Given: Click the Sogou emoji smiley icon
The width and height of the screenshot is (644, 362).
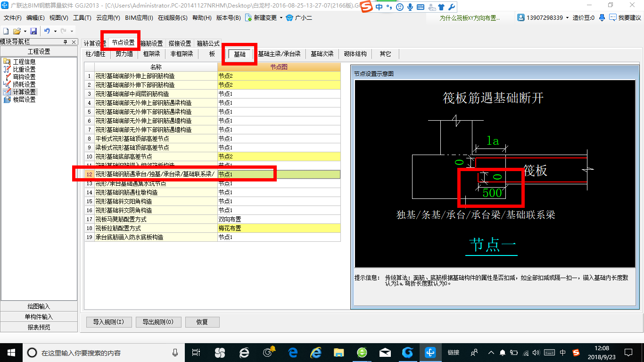Looking at the screenshot, I should [400, 7].
